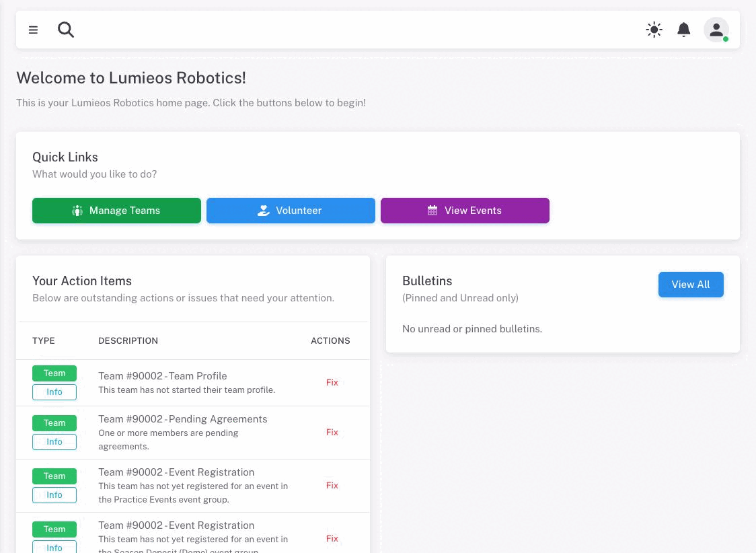Click '(Pinned and Unread only)' text

461,298
